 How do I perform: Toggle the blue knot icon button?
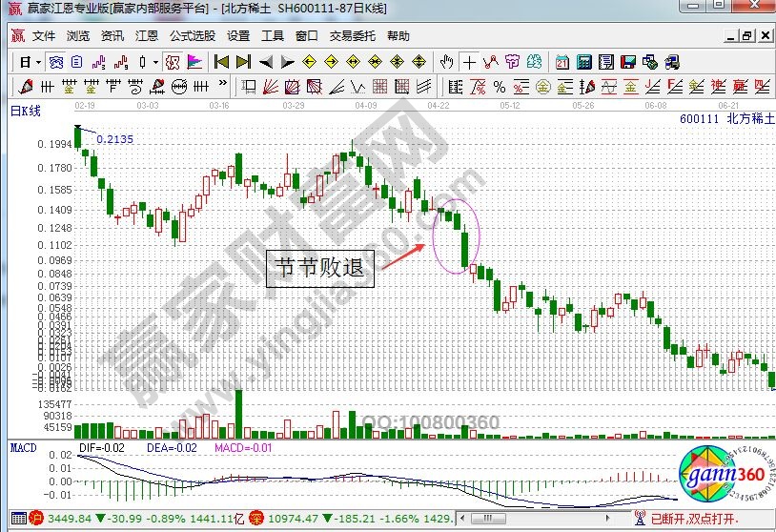[x=56, y=62]
